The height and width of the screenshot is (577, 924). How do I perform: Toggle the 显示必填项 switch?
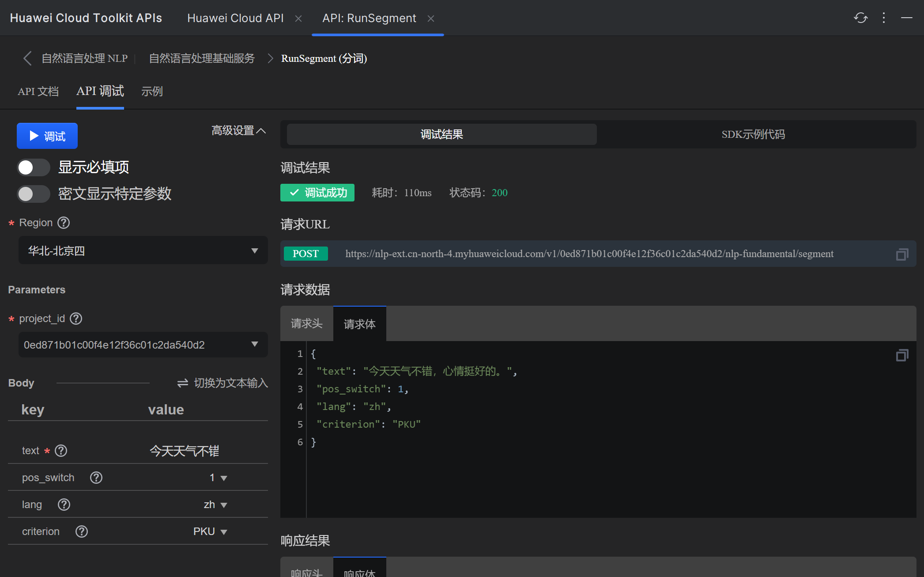33,167
